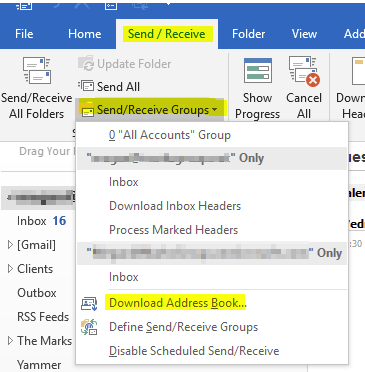Select the [Gmail] folder label

36,245
